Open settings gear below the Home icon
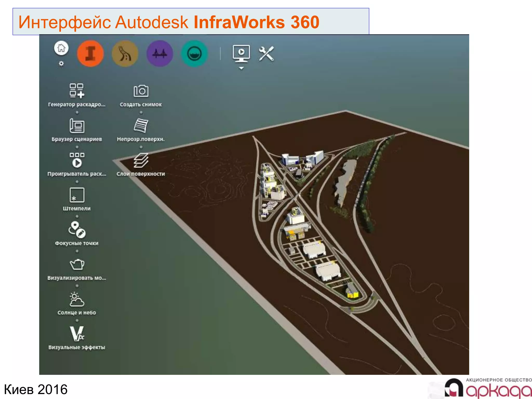The image size is (532, 399). click(x=61, y=63)
